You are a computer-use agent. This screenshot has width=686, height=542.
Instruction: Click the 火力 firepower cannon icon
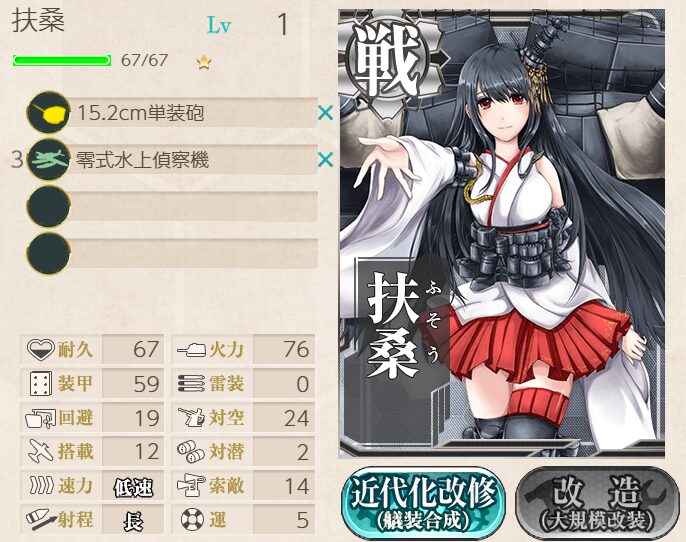191,350
